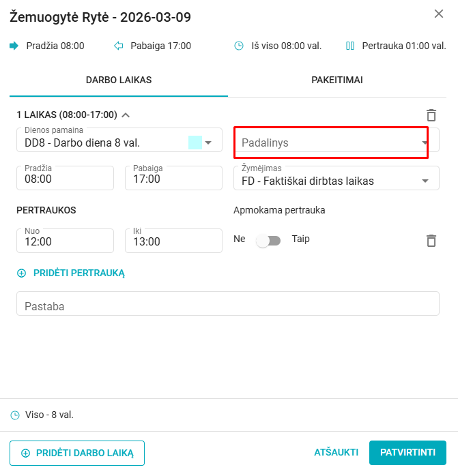Focus the Pastaba note field
The height and width of the screenshot is (476, 458).
coord(227,306)
